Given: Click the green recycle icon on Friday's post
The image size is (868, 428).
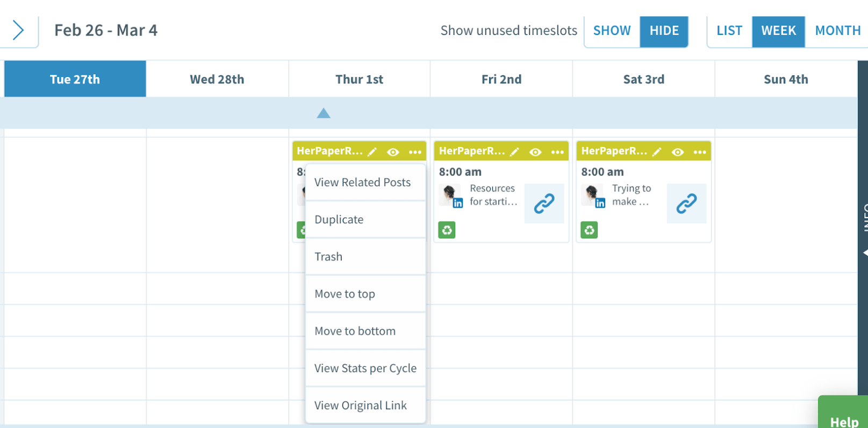Looking at the screenshot, I should (x=447, y=230).
